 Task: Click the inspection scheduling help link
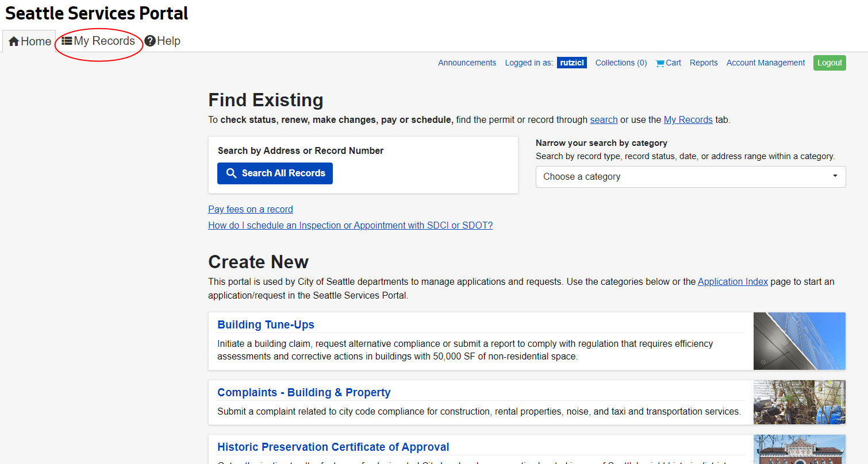tap(350, 225)
